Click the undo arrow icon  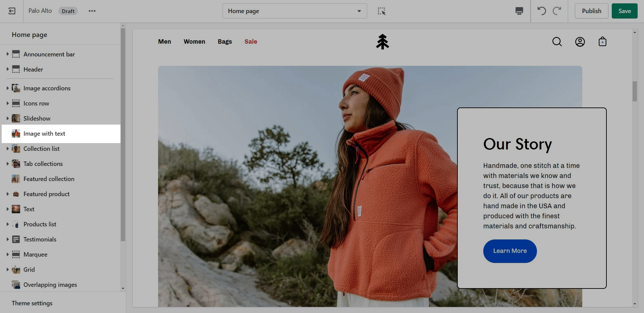[x=541, y=11]
